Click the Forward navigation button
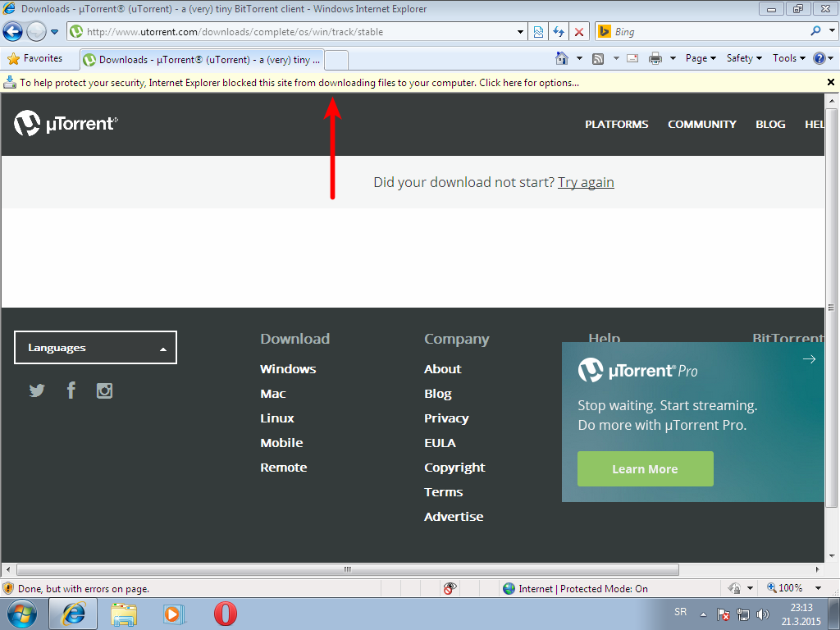The height and width of the screenshot is (630, 840). tap(36, 32)
